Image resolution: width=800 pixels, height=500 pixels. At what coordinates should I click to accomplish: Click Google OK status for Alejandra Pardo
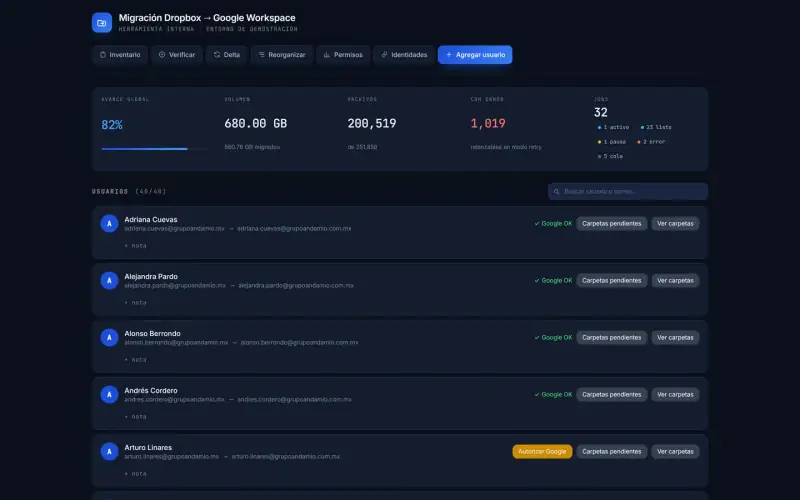point(553,281)
